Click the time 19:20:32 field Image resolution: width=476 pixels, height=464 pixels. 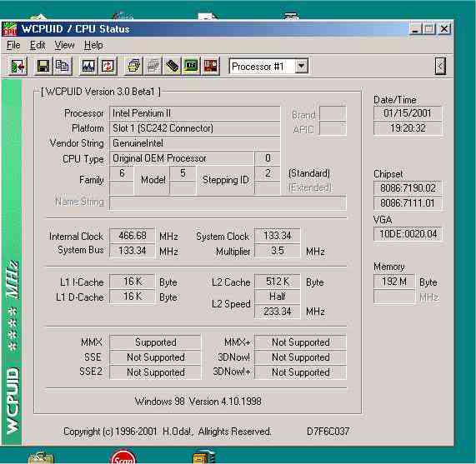(x=408, y=128)
